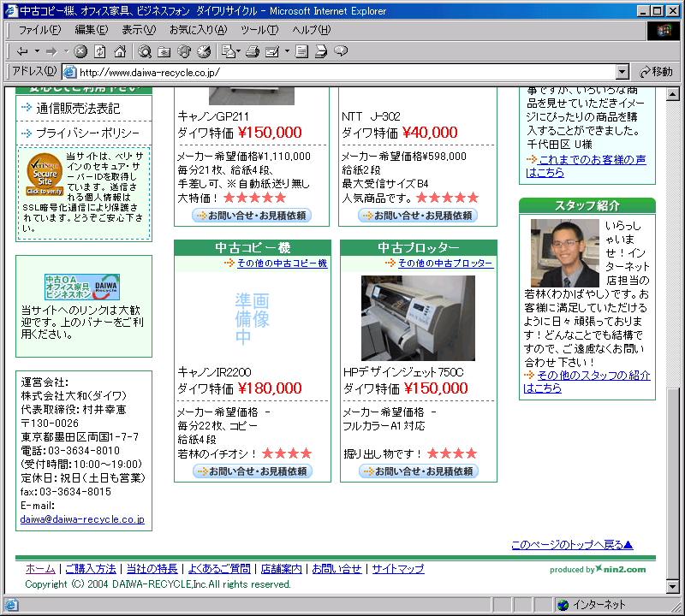The image size is (685, 616).
Task: Click the Mail toolbar icon
Action: point(228,51)
